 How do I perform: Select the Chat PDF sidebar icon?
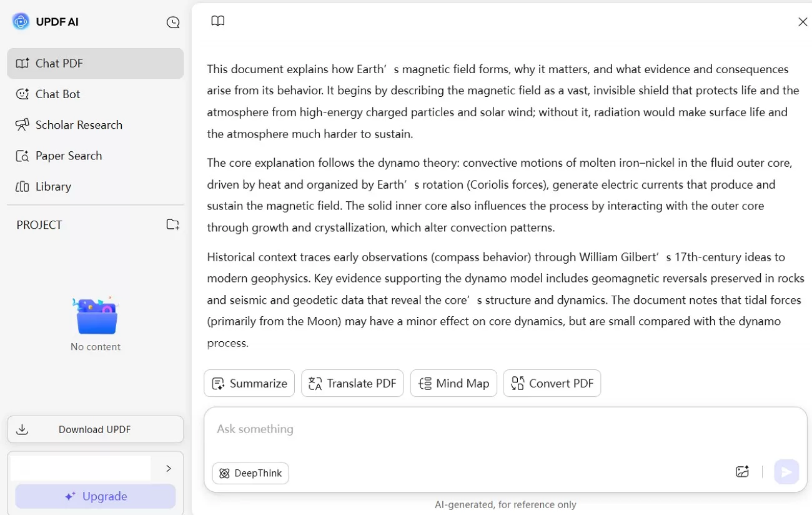pos(22,63)
